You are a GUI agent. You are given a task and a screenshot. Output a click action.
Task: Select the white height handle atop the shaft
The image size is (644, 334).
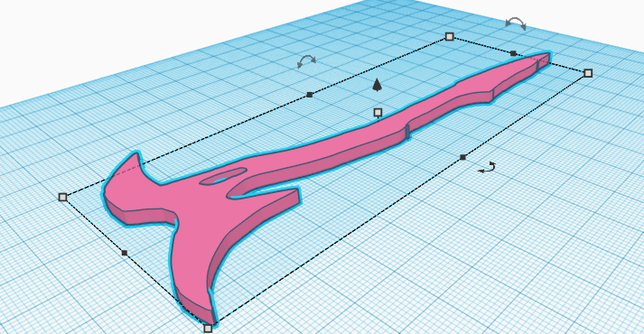(378, 113)
